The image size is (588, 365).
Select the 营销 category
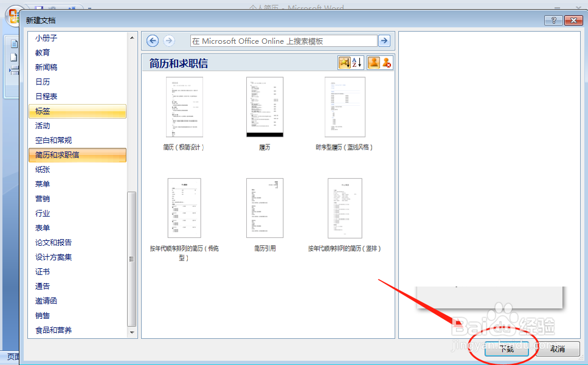pyautogui.click(x=78, y=199)
